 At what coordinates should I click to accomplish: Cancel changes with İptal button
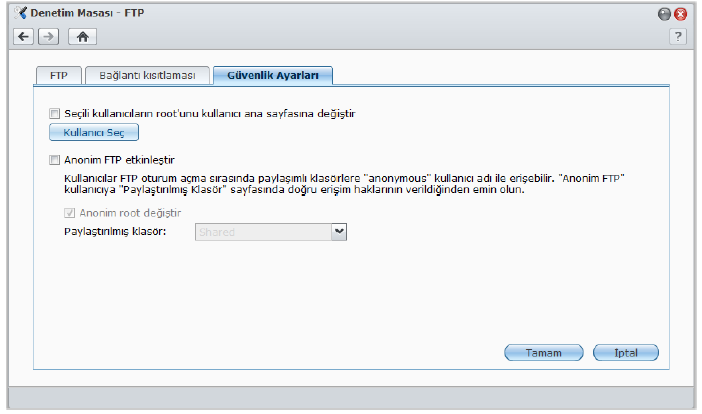coord(625,352)
